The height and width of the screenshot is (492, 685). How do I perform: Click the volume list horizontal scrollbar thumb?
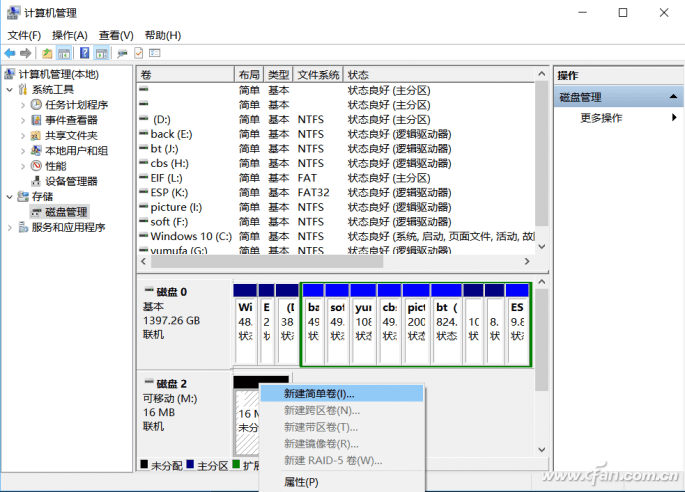pos(267,261)
